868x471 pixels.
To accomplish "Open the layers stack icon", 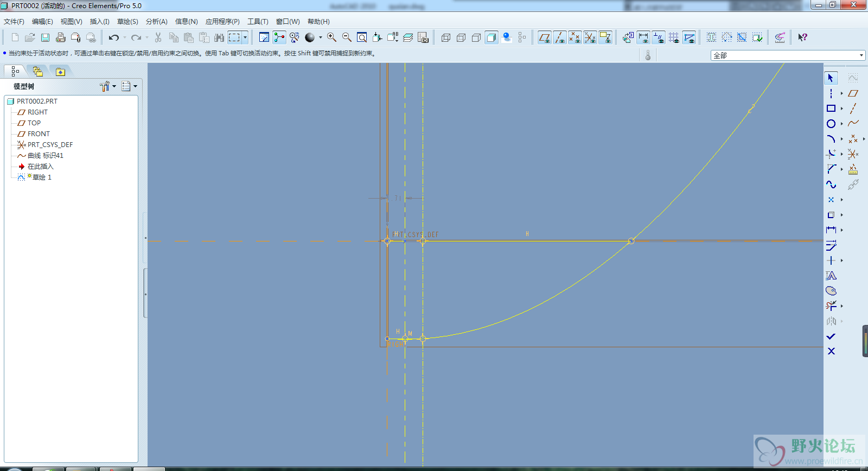I will 408,37.
